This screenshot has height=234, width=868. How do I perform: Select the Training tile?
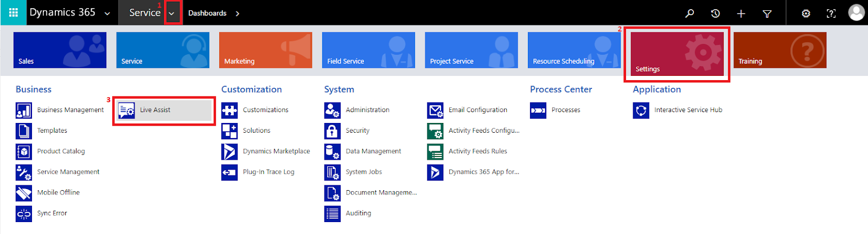(780, 50)
